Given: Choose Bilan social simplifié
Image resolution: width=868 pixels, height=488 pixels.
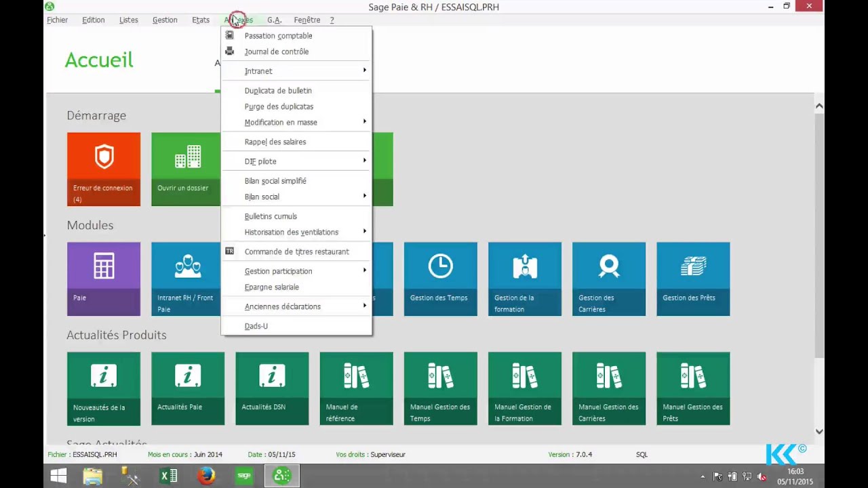Looking at the screenshot, I should click(297, 181).
